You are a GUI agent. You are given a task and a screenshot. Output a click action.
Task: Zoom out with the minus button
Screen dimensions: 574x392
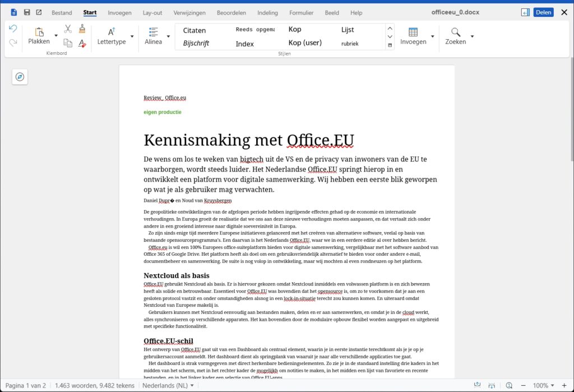[523, 385]
